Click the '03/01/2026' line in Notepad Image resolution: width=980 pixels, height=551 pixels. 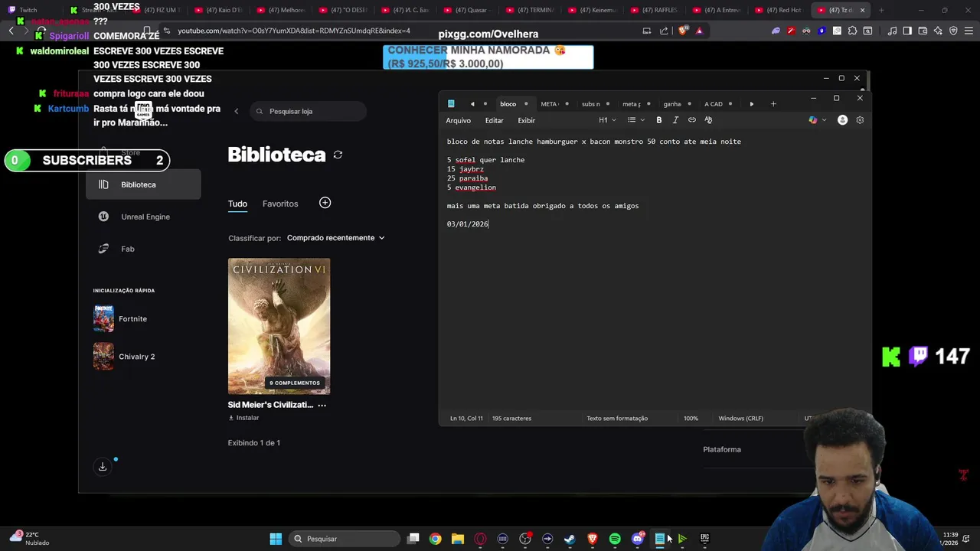pyautogui.click(x=468, y=224)
